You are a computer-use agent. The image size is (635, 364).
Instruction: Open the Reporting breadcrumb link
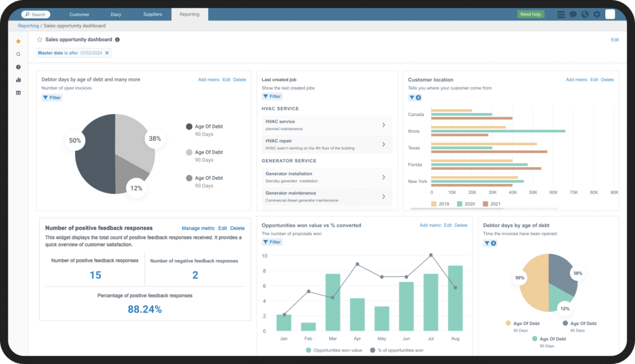pyautogui.click(x=28, y=25)
